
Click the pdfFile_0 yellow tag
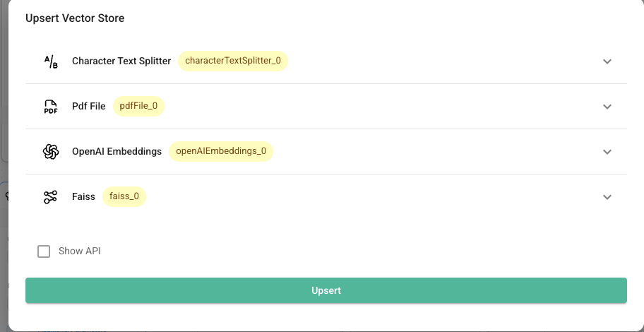point(138,106)
